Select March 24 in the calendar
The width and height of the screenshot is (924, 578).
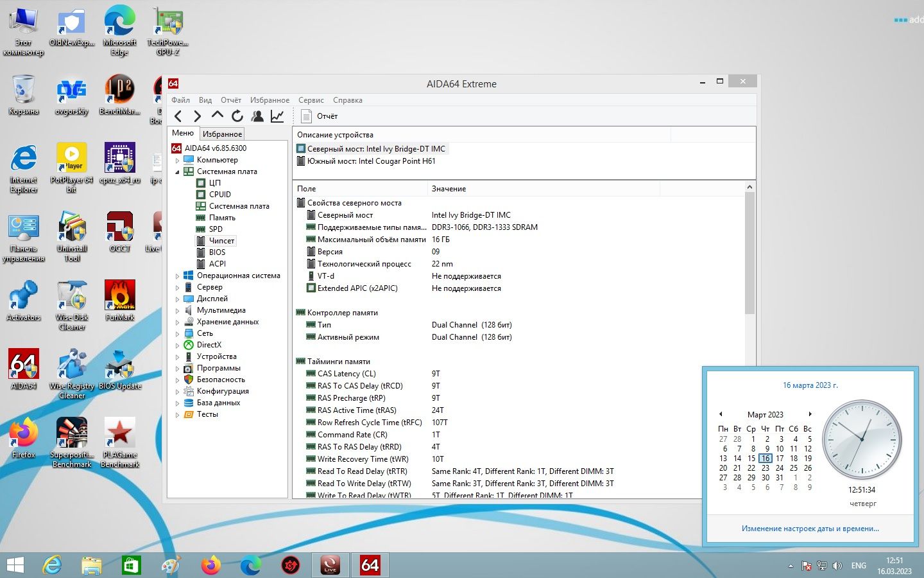coord(780,468)
